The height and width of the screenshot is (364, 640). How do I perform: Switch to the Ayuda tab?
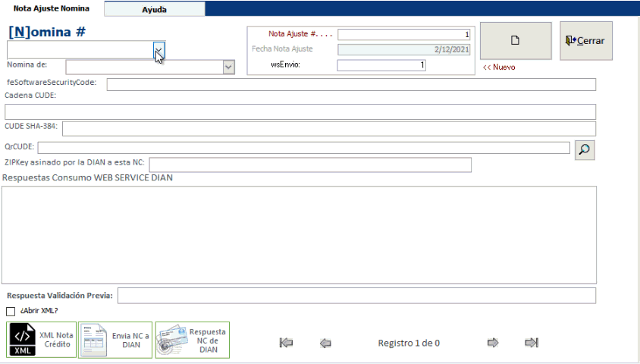pyautogui.click(x=154, y=10)
